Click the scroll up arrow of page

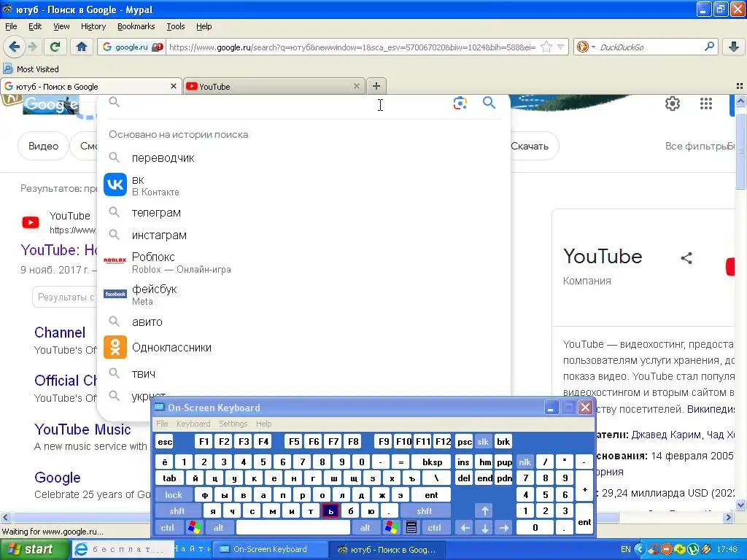740,101
